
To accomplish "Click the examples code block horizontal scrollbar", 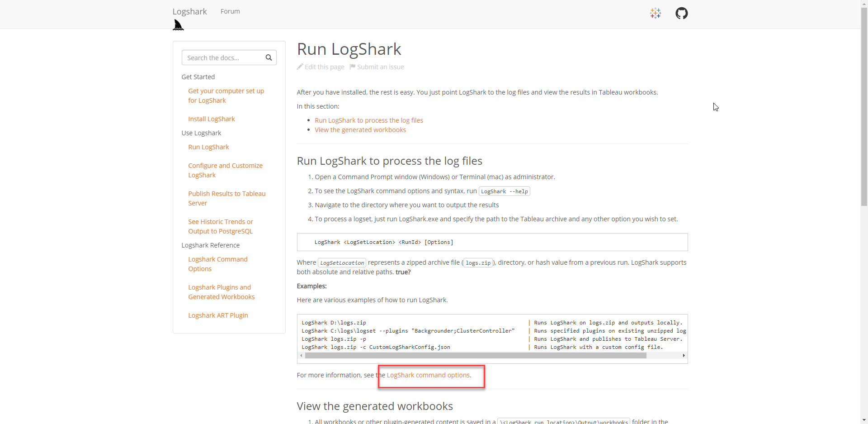I will 476,356.
